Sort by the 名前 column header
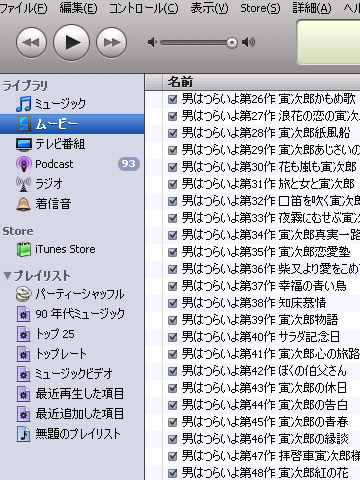 point(261,82)
